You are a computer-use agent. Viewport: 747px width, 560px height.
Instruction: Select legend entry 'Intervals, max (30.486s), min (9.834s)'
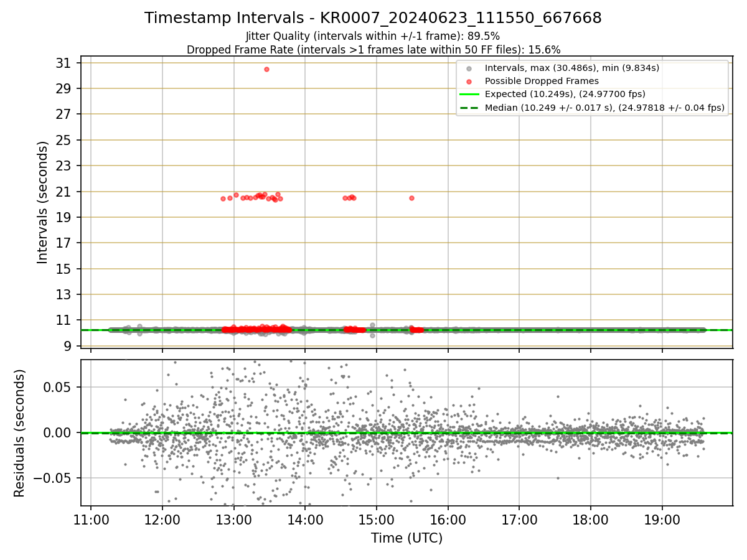point(571,68)
